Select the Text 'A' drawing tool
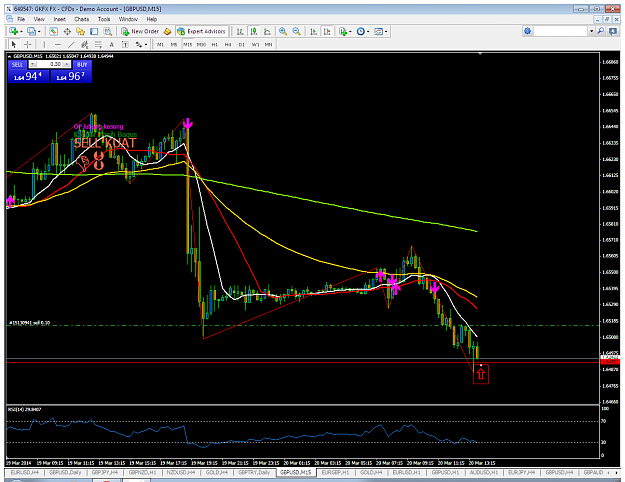 click(112, 44)
